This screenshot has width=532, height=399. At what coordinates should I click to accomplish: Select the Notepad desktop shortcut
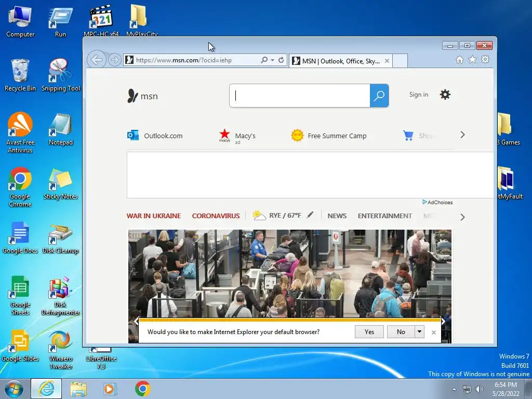(x=61, y=129)
